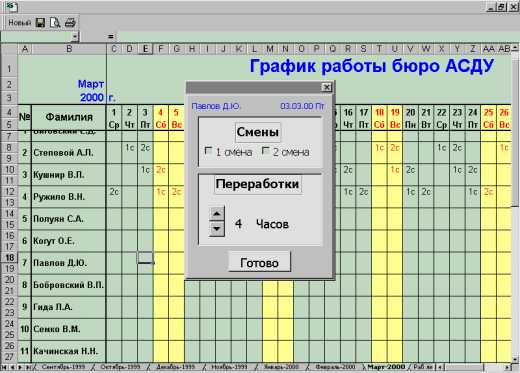Open the name box dropdown arrow

[75, 36]
